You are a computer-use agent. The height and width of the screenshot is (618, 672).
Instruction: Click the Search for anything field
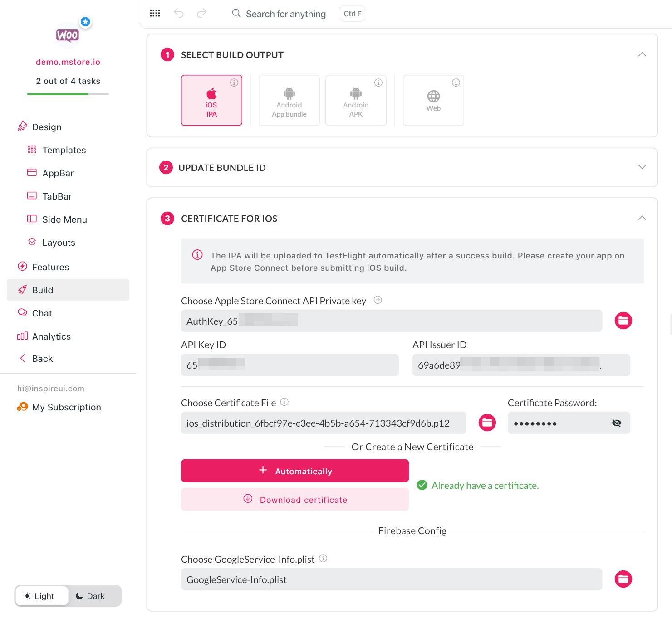click(285, 14)
